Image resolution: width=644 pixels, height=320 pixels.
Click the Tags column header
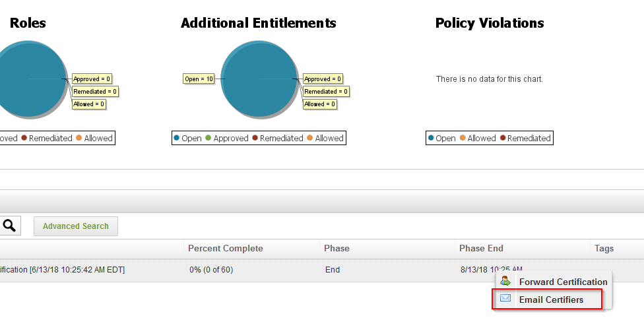point(604,249)
